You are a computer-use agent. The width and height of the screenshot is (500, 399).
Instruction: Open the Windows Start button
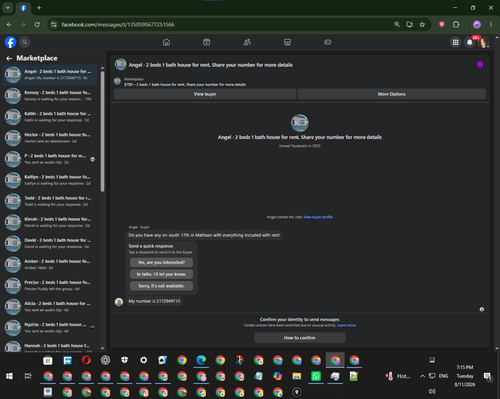tap(9, 376)
